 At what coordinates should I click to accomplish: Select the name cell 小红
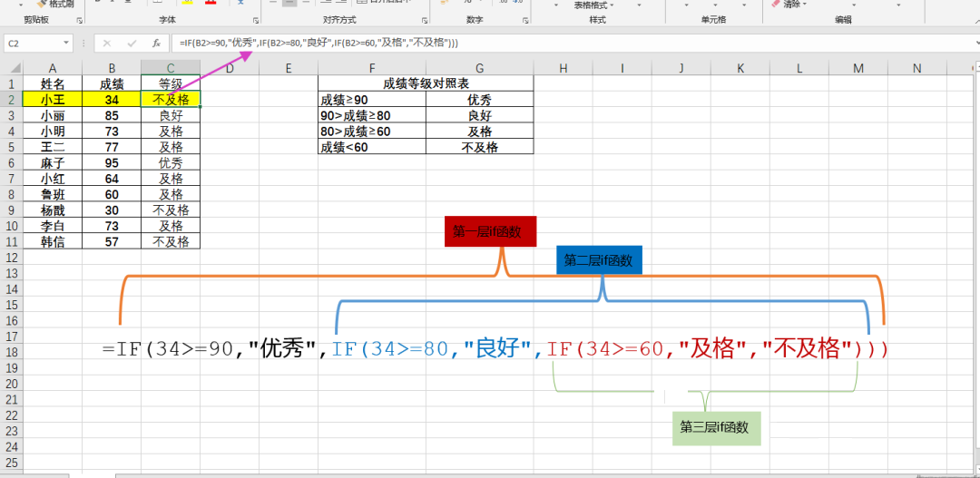tap(53, 178)
